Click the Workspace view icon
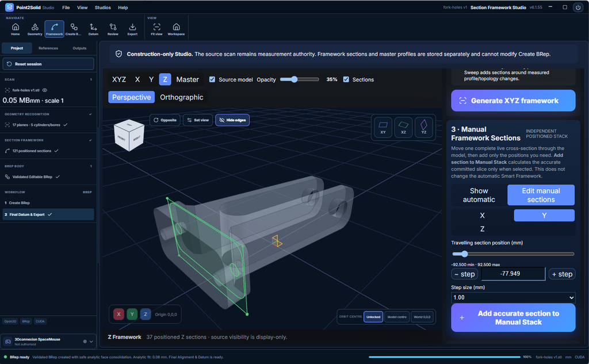Screen dimensions: 589x364 pyautogui.click(x=176, y=29)
